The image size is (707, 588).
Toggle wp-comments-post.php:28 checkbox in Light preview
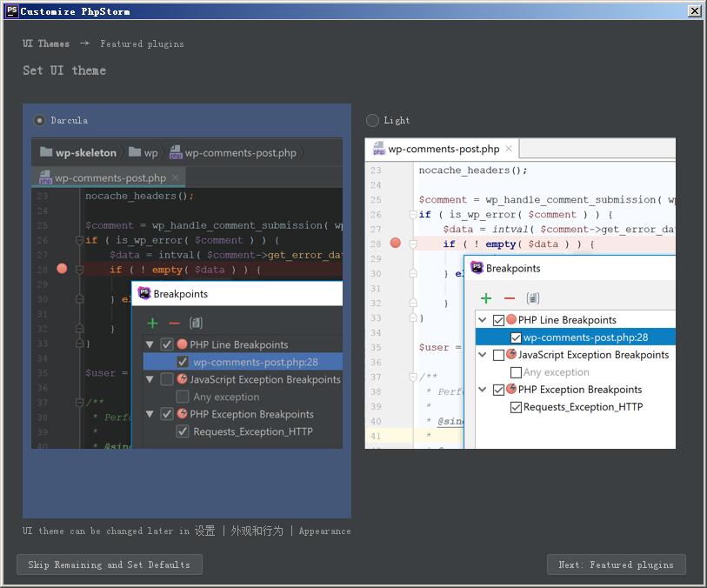click(x=516, y=337)
